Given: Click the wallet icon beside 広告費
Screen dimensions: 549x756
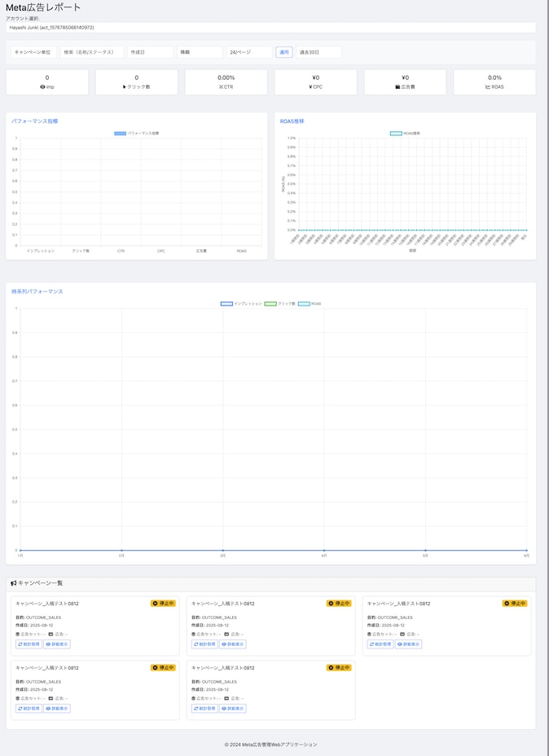Looking at the screenshot, I should (x=397, y=87).
